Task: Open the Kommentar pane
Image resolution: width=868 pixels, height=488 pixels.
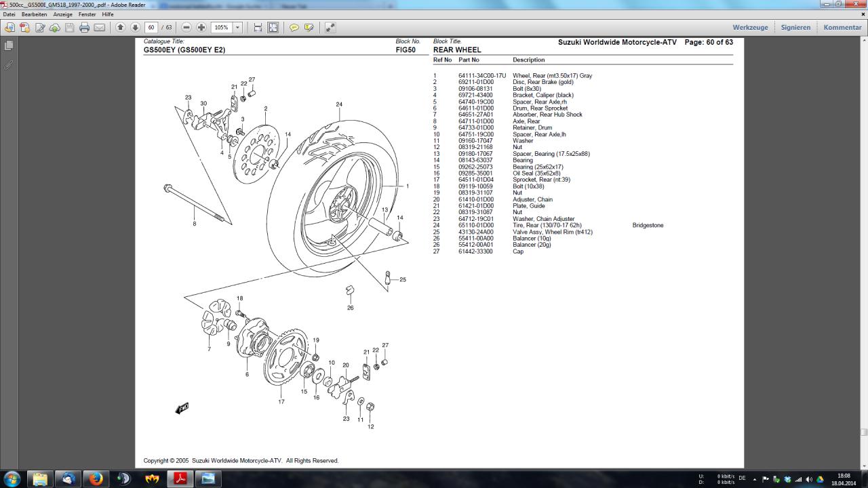Action: (842, 28)
